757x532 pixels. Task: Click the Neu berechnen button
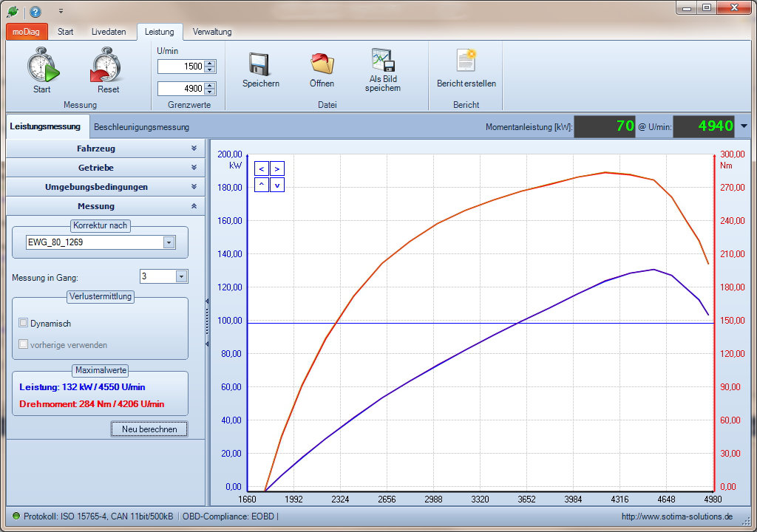[149, 429]
